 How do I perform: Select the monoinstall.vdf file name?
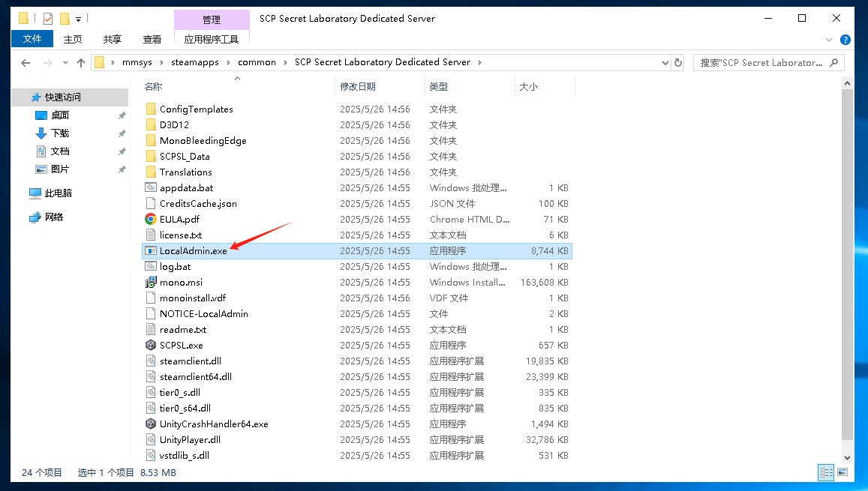coord(193,298)
